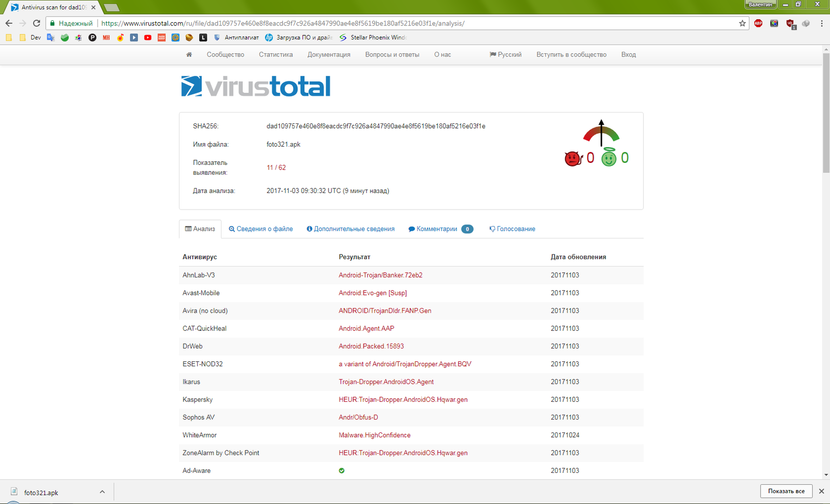Image resolution: width=830 pixels, height=504 pixels.
Task: Open the YouTube bookmark
Action: [148, 37]
